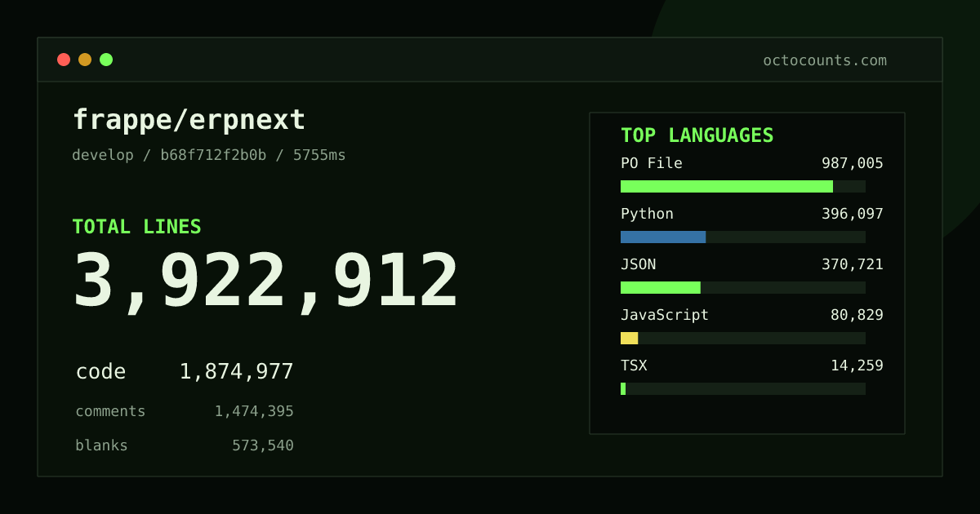The width and height of the screenshot is (980, 514).
Task: Click the blanks label
Action: click(x=101, y=445)
